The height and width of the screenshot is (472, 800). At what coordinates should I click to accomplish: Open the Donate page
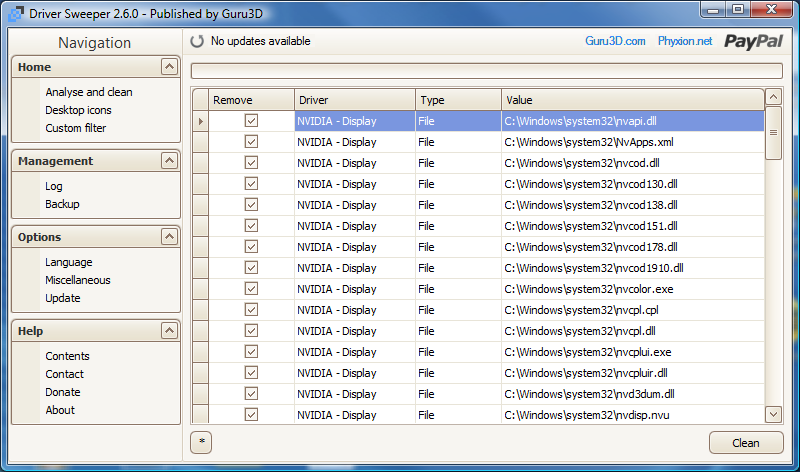pos(63,392)
